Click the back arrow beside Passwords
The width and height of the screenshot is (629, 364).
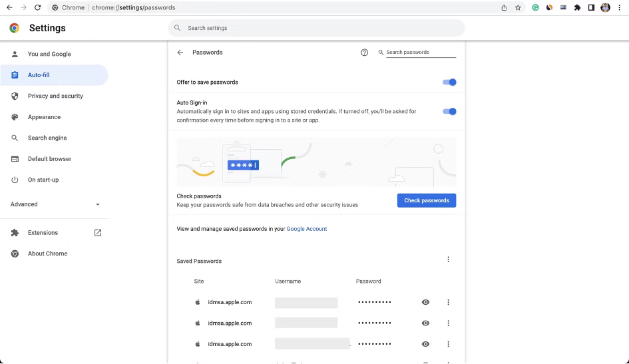point(180,53)
